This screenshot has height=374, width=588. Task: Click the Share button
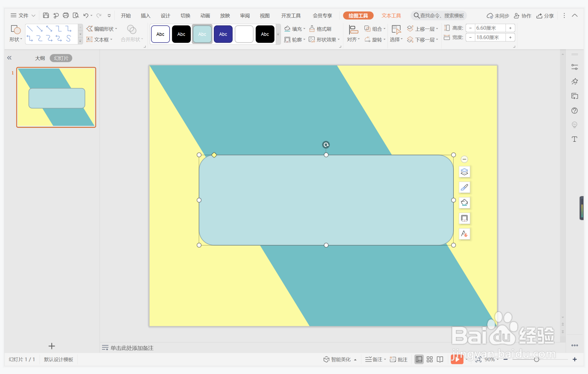pyautogui.click(x=545, y=16)
